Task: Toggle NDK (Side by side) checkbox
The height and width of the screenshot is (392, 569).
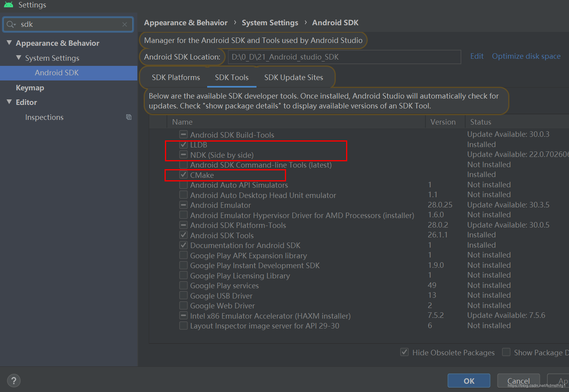Action: (183, 155)
